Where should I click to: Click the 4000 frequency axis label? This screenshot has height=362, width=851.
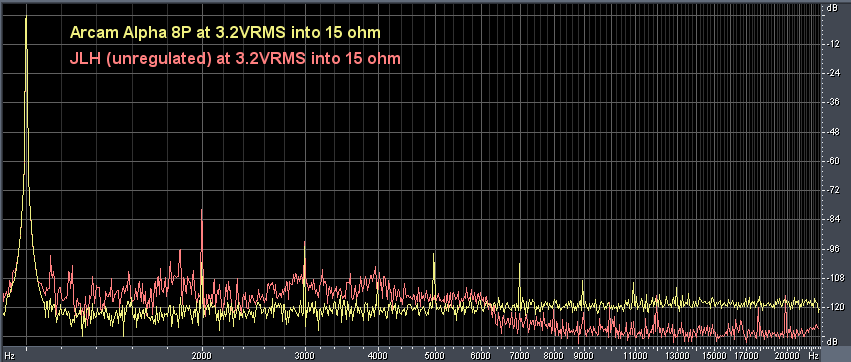tap(378, 355)
